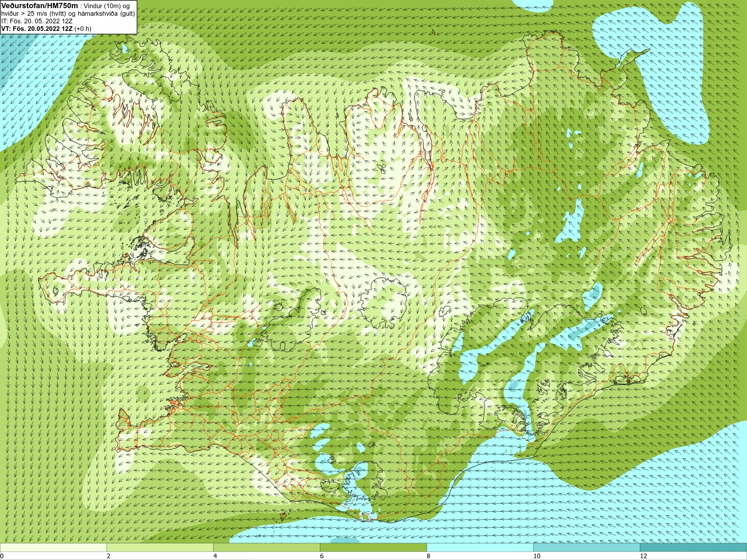
Task: Click the 4–6 m/s green legend swatch
Action: (267, 548)
